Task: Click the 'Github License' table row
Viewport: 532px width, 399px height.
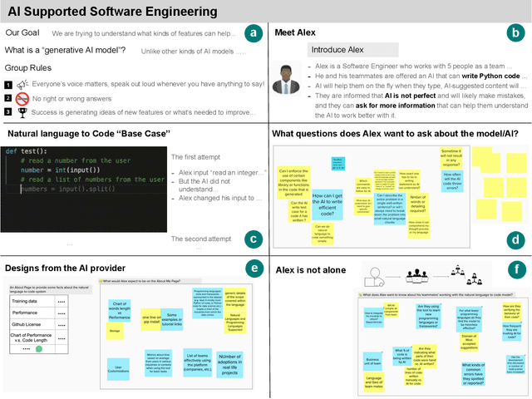Action: click(39, 324)
